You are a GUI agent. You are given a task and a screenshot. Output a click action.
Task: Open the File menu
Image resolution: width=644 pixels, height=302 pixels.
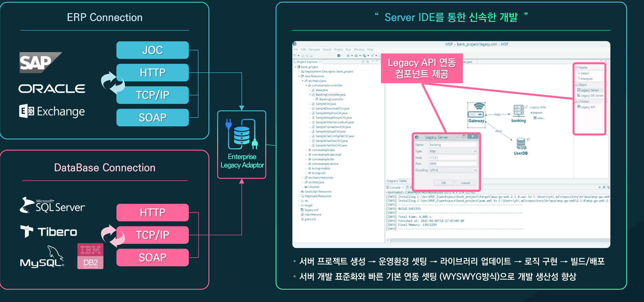click(296, 50)
